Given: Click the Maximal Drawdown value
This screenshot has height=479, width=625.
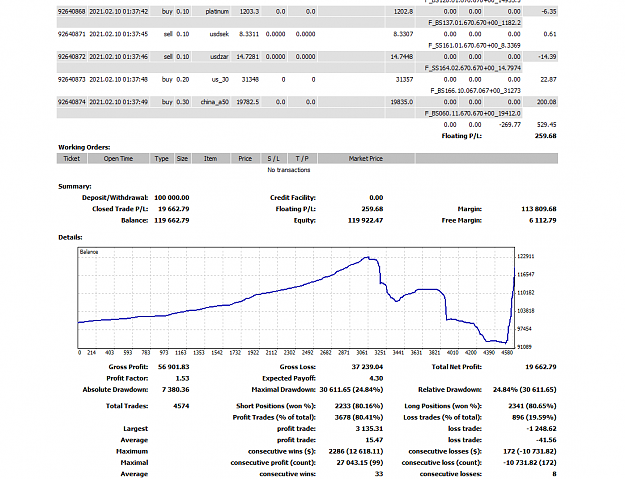Looking at the screenshot, I should pyautogui.click(x=351, y=390).
